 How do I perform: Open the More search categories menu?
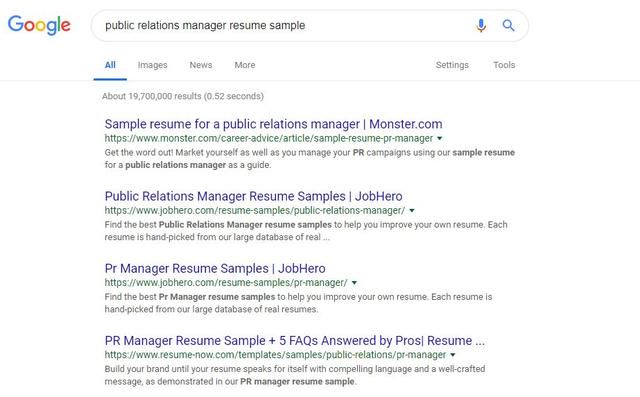click(244, 65)
